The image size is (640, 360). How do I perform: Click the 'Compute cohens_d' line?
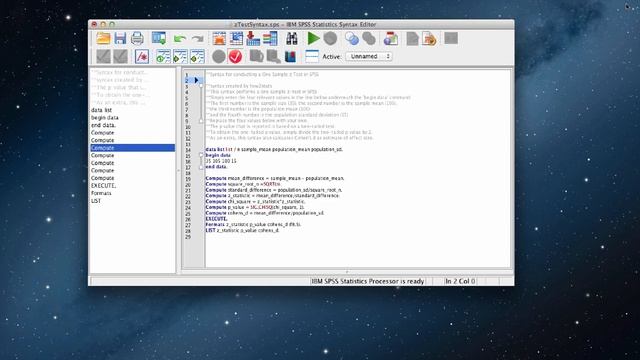264,213
